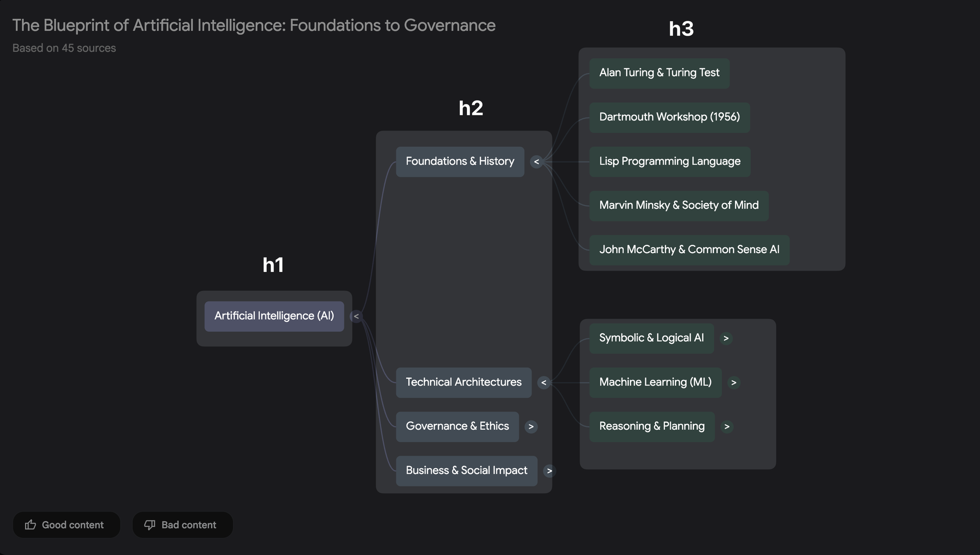The height and width of the screenshot is (555, 980).
Task: Collapse the Technical Architectures branch
Action: click(x=543, y=383)
